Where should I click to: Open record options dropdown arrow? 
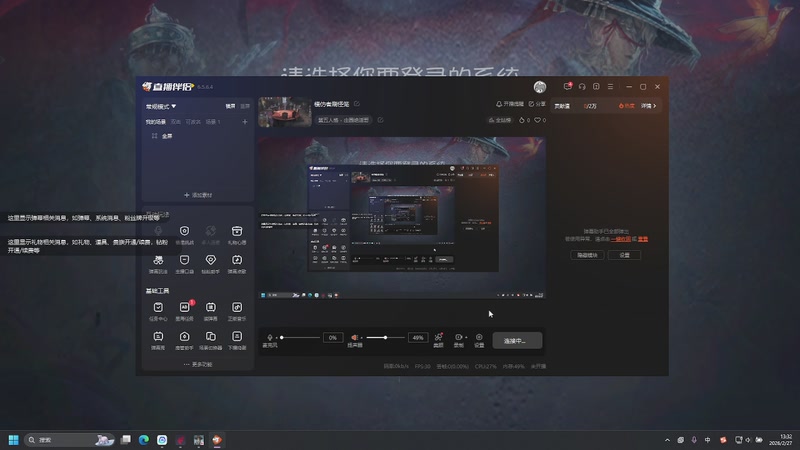click(466, 337)
